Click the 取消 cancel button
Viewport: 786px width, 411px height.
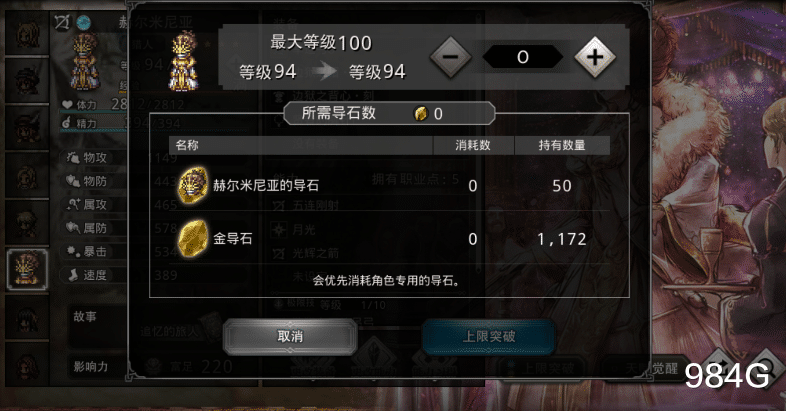pos(290,336)
